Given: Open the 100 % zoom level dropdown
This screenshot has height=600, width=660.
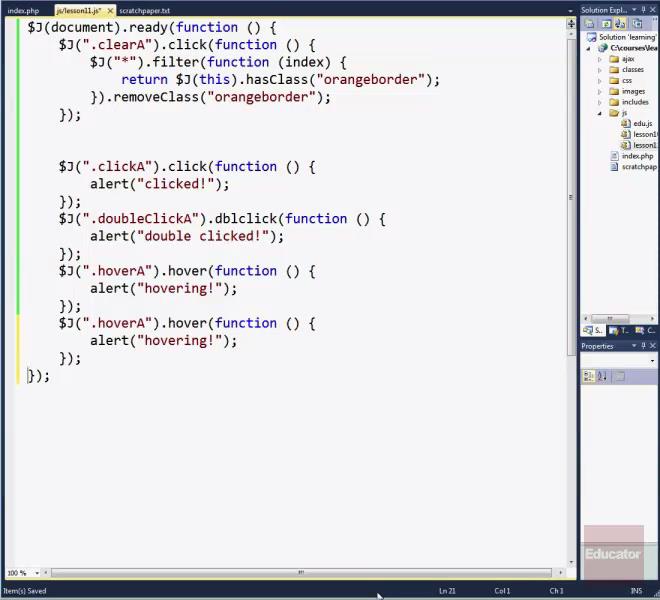Looking at the screenshot, I should 37,573.
